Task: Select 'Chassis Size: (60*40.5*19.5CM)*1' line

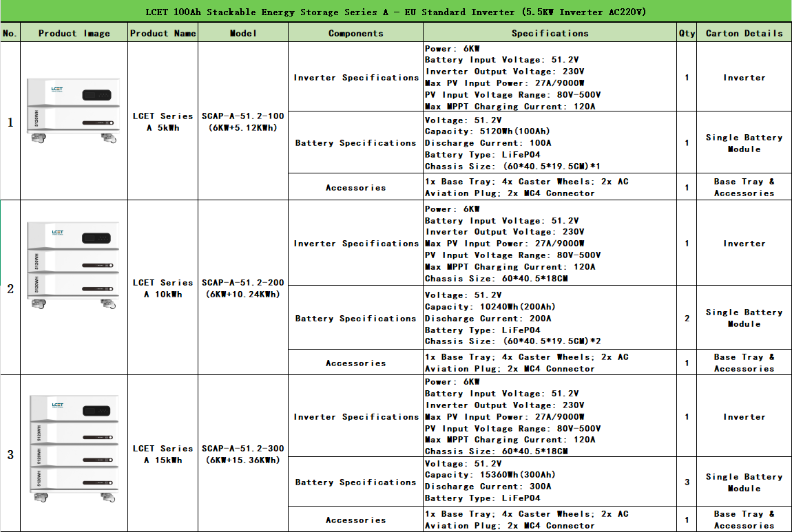Action: [x=512, y=166]
